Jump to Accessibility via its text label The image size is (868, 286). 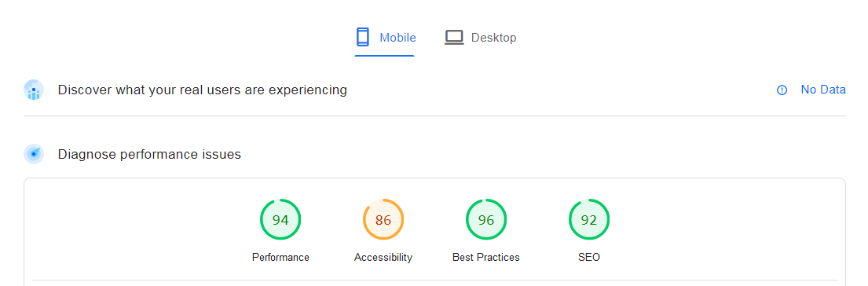(383, 257)
